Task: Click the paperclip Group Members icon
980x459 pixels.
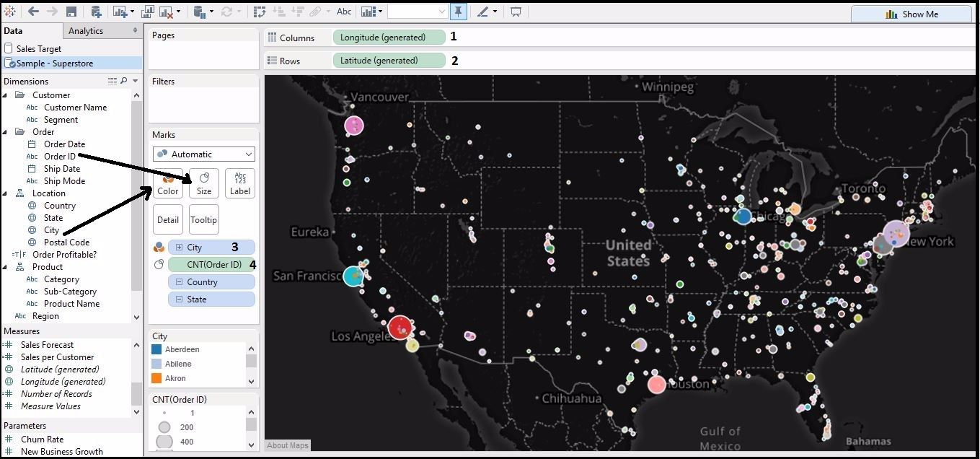Action: pos(315,12)
